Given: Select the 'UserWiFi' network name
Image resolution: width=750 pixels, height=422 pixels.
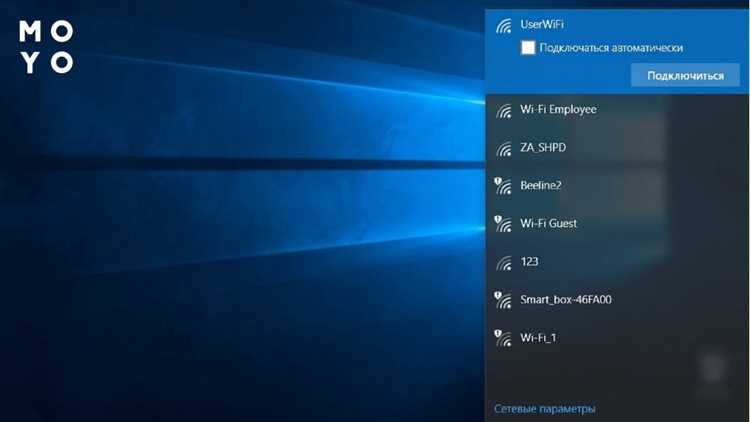Looking at the screenshot, I should (x=541, y=24).
